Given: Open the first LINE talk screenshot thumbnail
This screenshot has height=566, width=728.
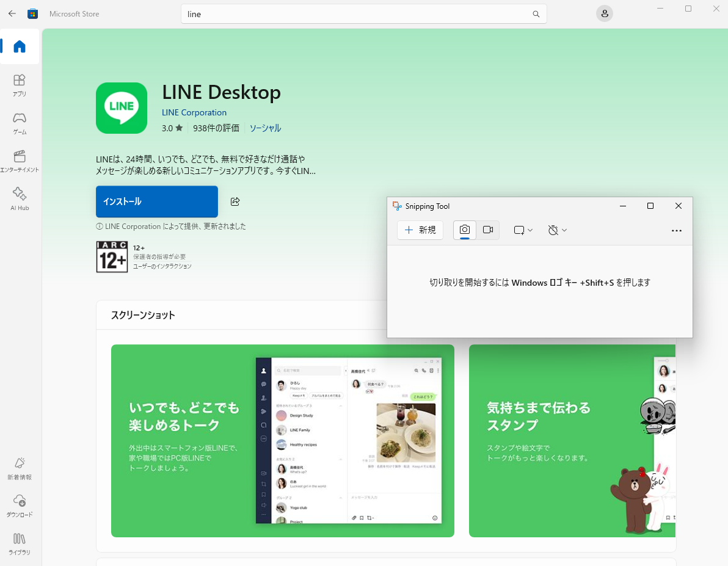Looking at the screenshot, I should coord(282,441).
